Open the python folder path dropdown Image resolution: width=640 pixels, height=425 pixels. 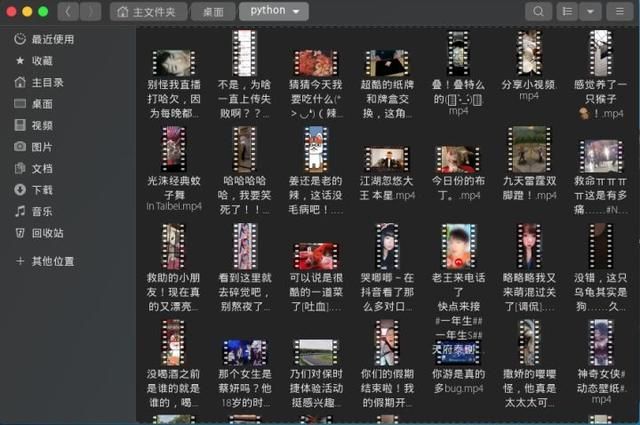coord(273,11)
